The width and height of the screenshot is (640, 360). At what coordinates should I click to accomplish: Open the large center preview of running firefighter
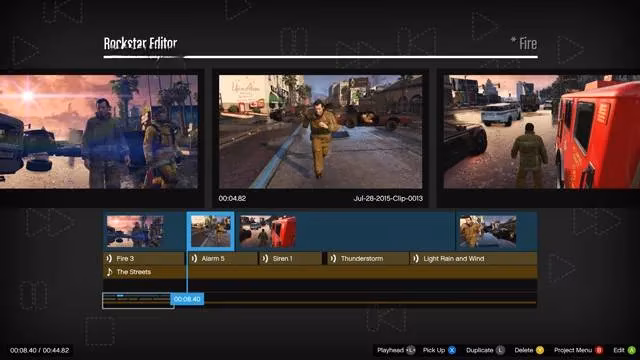(x=320, y=131)
